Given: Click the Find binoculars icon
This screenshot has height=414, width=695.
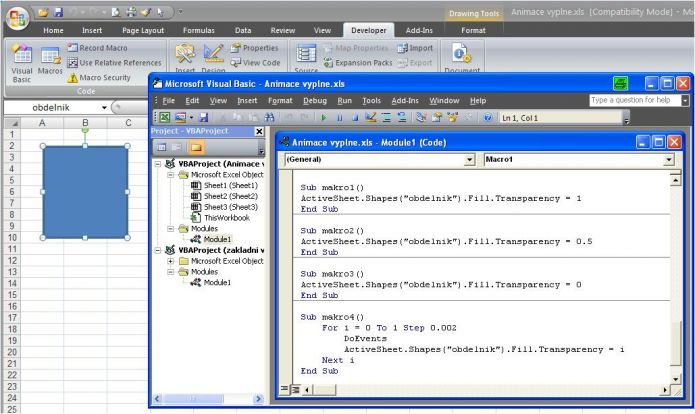Looking at the screenshot, I should pos(269,117).
